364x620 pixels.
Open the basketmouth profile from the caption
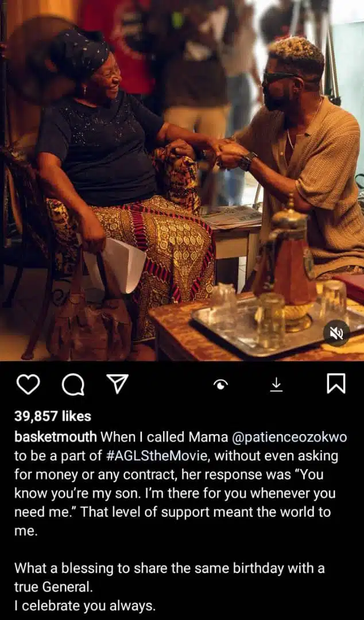(55, 437)
